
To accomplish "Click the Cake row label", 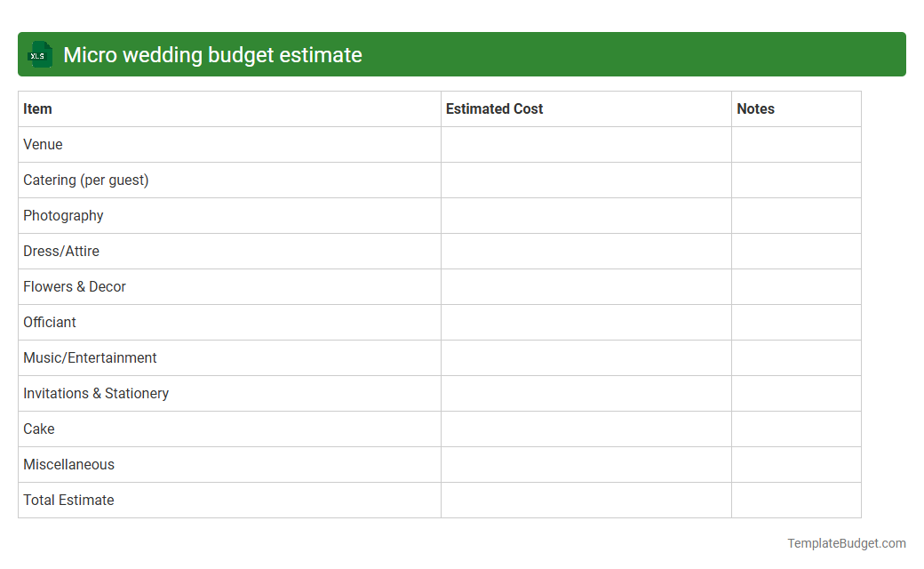I will point(38,429).
